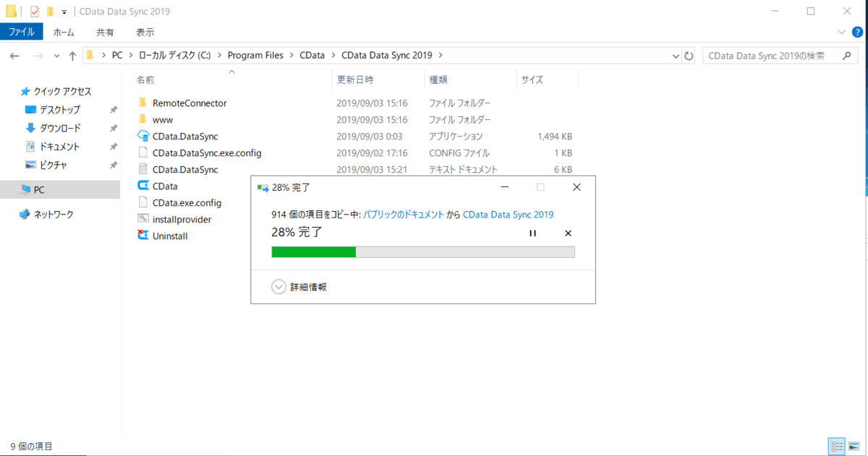This screenshot has width=868, height=456.
Task: Open the recent locations dropdown arrow
Action: (x=56, y=56)
